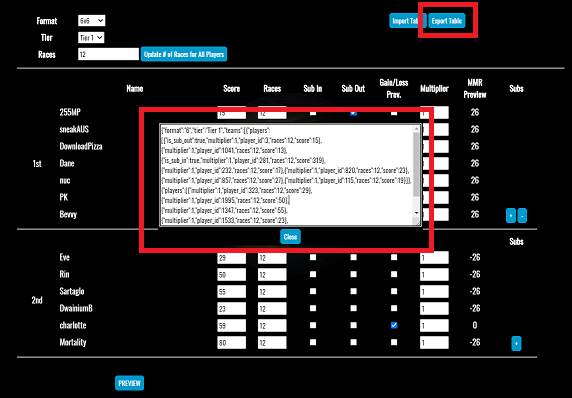Check Gain/Loss Prev. for DwainiumB

tap(394, 308)
